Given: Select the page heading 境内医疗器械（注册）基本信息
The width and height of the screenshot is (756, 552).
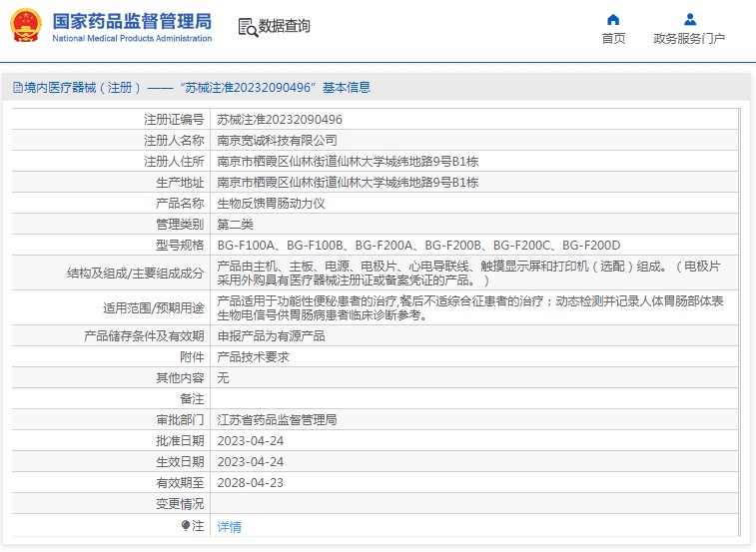Looking at the screenshot, I should 197,87.
